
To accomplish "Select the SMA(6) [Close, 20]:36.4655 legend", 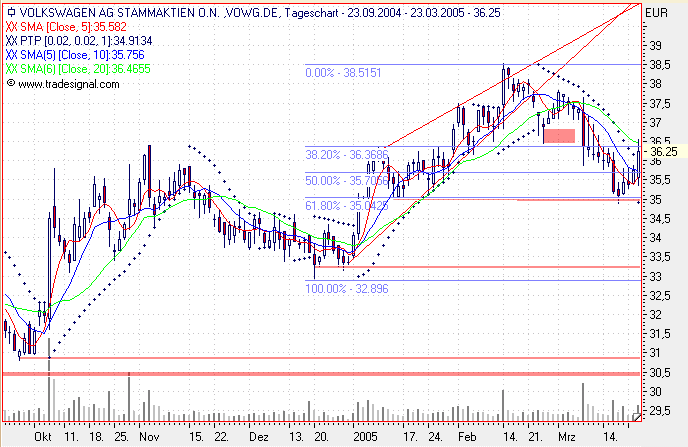I will coord(78,69).
